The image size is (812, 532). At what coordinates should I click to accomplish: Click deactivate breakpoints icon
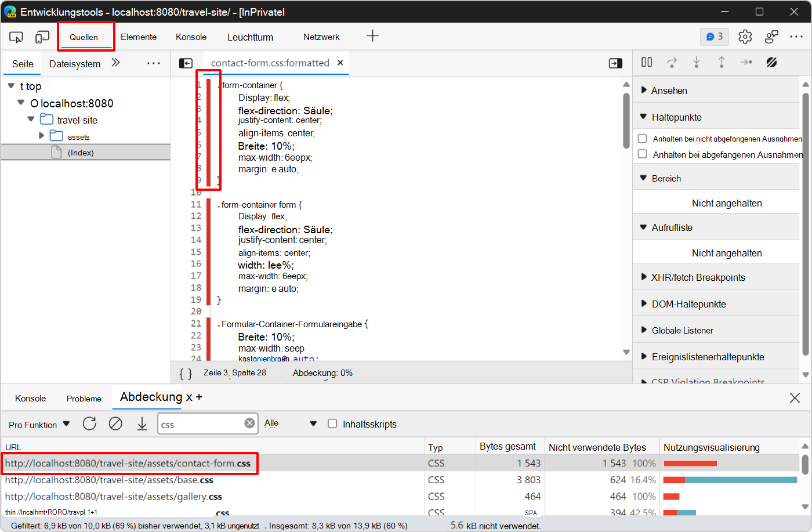[x=771, y=62]
